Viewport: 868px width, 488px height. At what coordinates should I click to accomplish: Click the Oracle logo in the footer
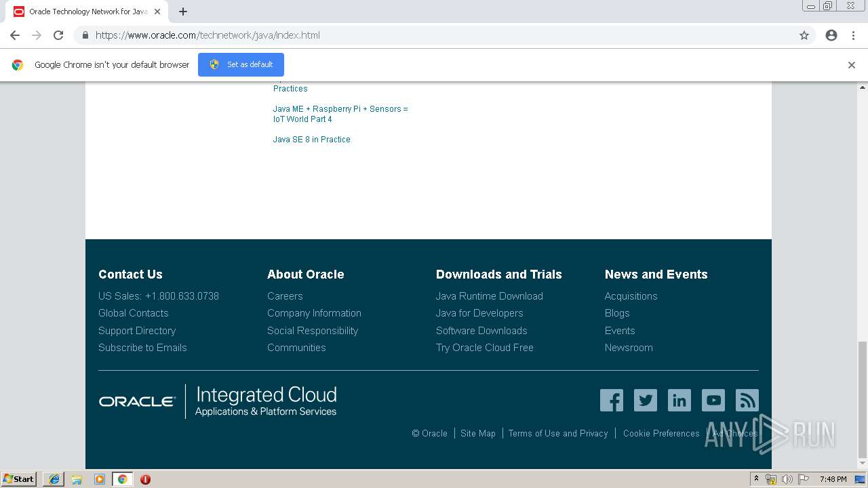pyautogui.click(x=137, y=401)
